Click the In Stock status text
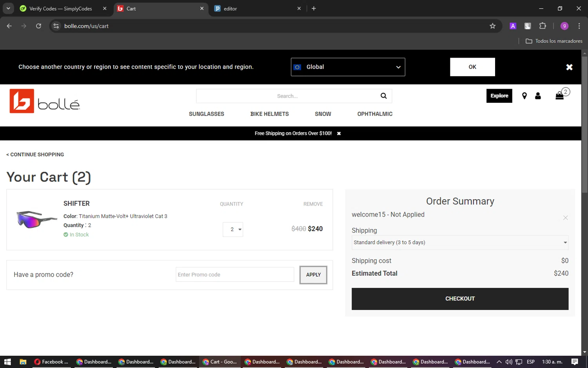588x368 pixels. point(79,235)
